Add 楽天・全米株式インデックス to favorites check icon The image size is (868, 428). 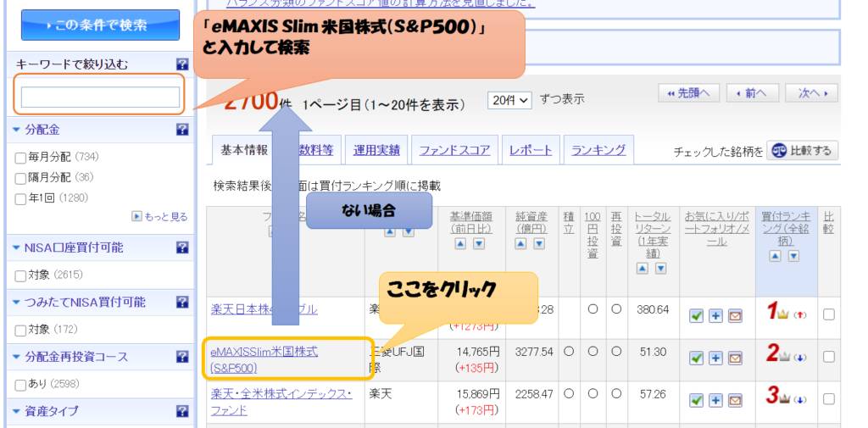[697, 400]
